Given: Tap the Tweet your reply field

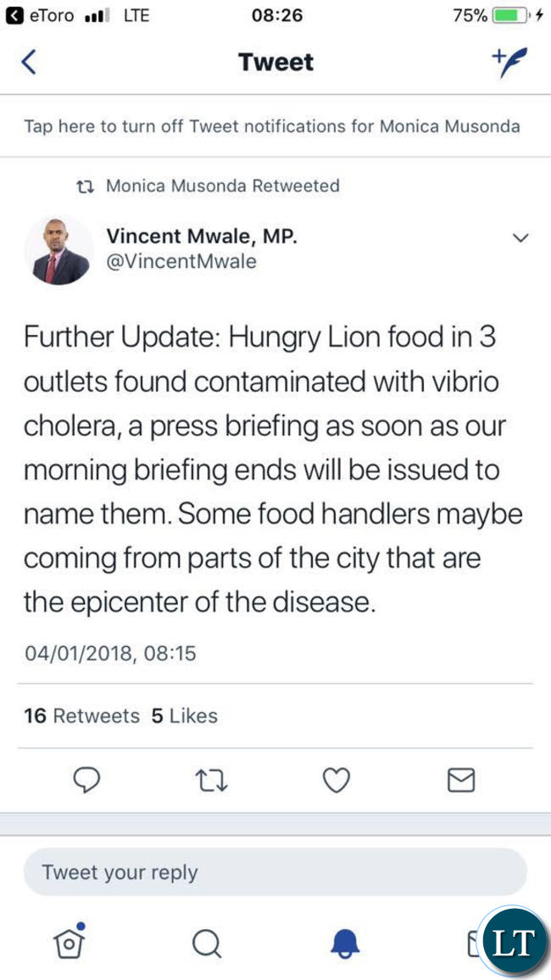Looking at the screenshot, I should (275, 871).
